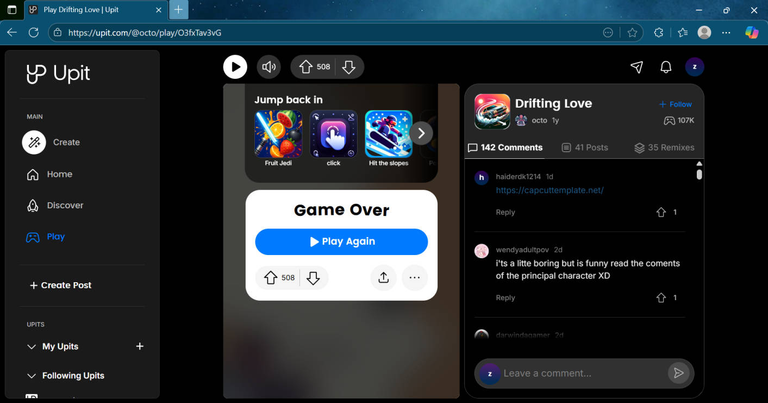Image resolution: width=768 pixels, height=403 pixels.
Task: Select Play in the sidebar
Action: point(46,237)
